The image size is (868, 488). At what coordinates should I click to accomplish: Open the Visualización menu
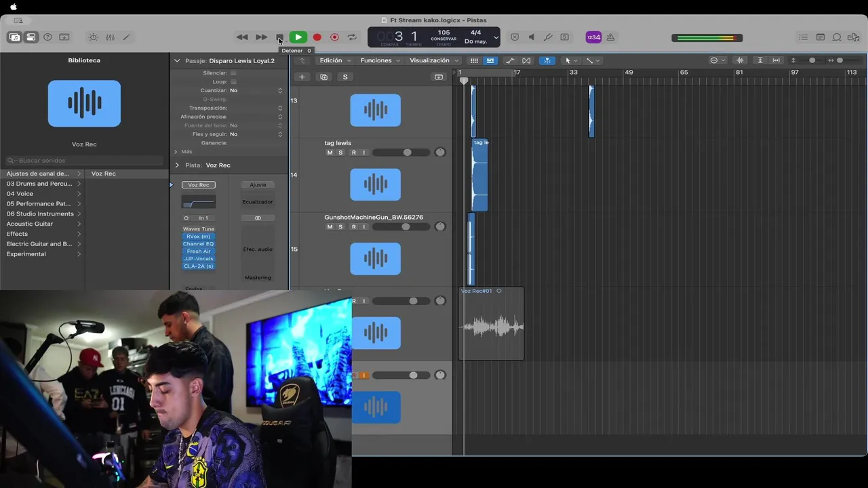(433, 60)
